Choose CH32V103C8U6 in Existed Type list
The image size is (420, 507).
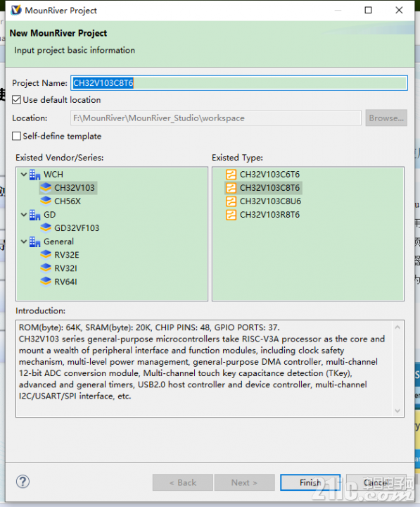tap(270, 201)
